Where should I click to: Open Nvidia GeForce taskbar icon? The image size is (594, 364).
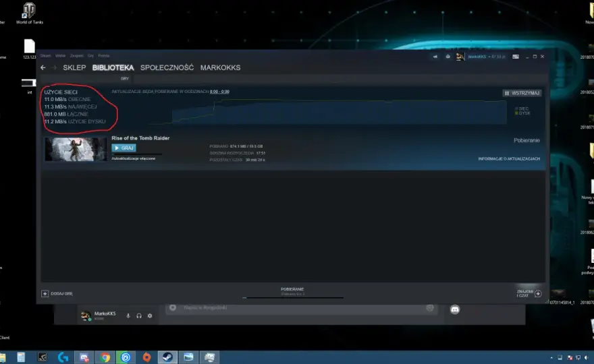tap(42, 357)
